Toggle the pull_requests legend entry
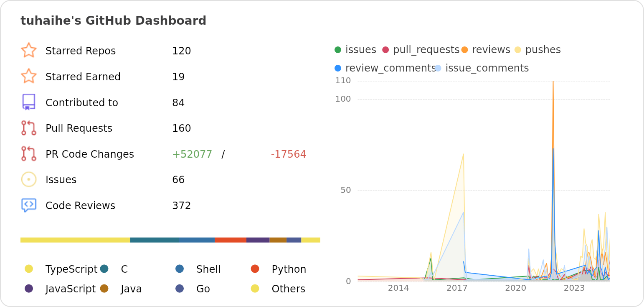Viewport: 644px width, 307px height. (421, 50)
